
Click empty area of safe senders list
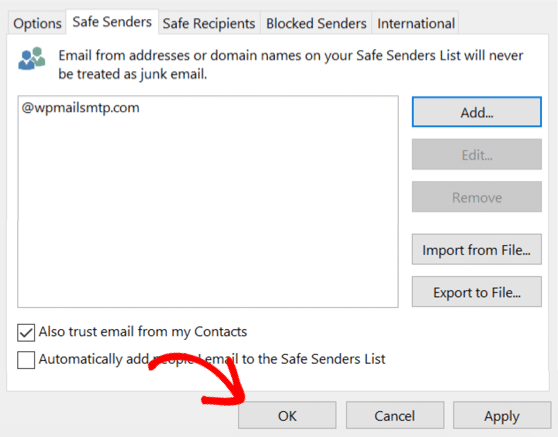[208, 214]
